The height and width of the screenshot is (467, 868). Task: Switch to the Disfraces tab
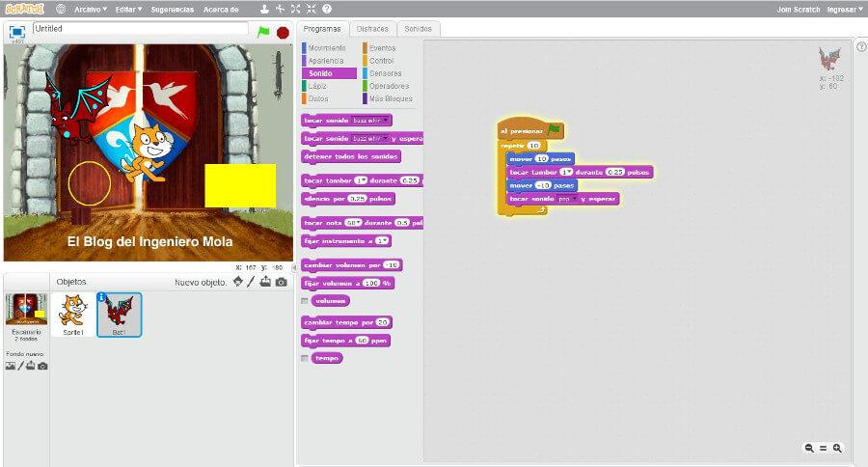click(372, 29)
